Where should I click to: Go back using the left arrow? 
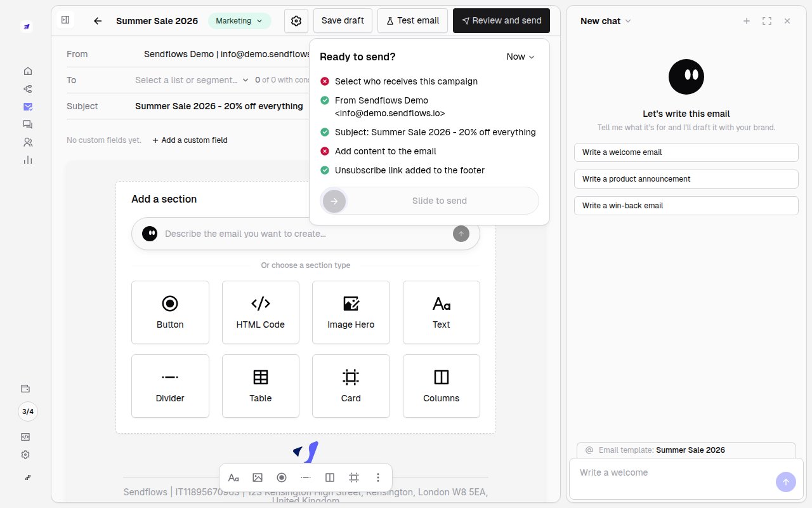tap(98, 21)
